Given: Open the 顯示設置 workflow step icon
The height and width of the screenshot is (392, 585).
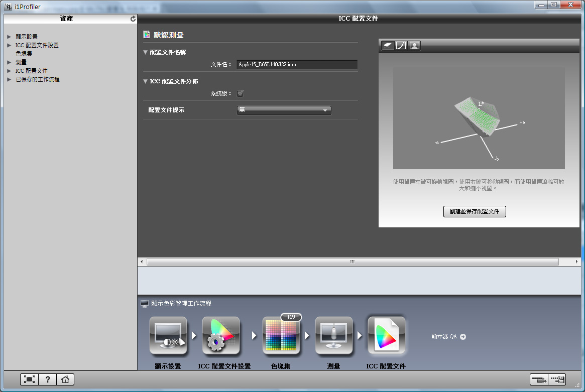Looking at the screenshot, I should [168, 336].
